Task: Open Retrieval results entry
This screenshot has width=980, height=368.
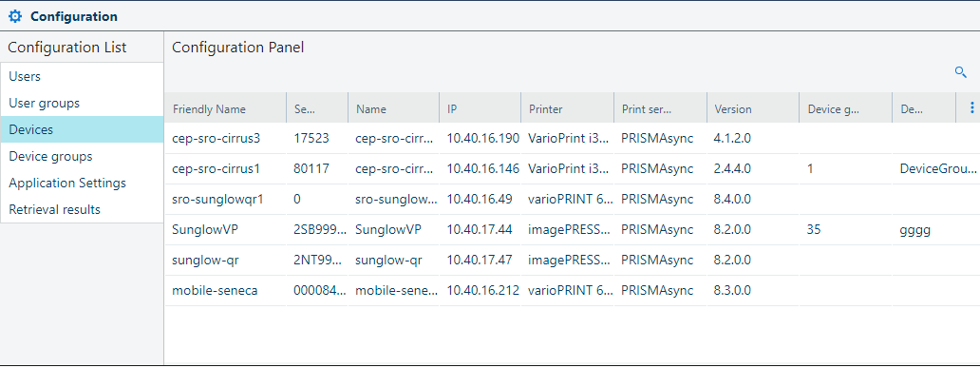Action: 82,209
